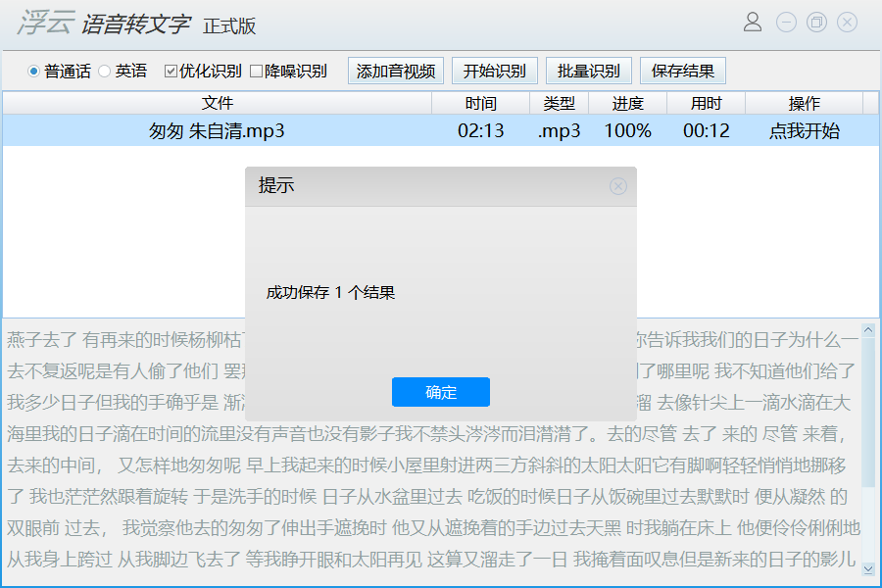882x588 pixels.
Task: Click the 100% progress value
Action: tap(627, 130)
